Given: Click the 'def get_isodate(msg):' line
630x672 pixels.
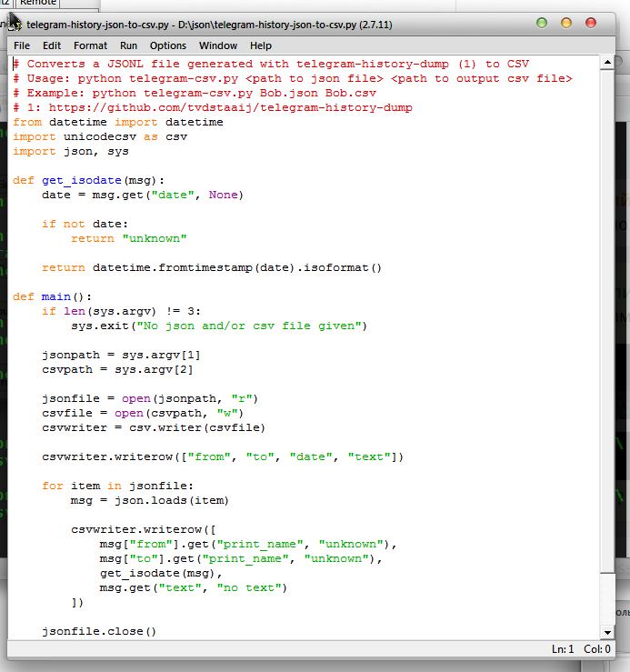Looking at the screenshot, I should click(x=89, y=180).
